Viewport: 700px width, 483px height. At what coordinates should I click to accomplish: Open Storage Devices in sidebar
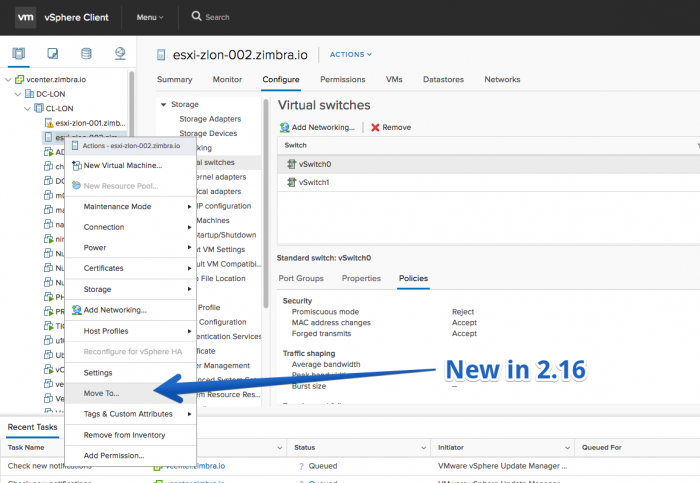tap(208, 133)
